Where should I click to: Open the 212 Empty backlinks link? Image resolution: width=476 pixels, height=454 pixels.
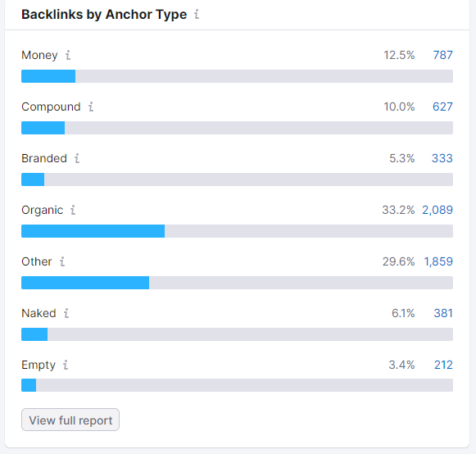click(443, 365)
